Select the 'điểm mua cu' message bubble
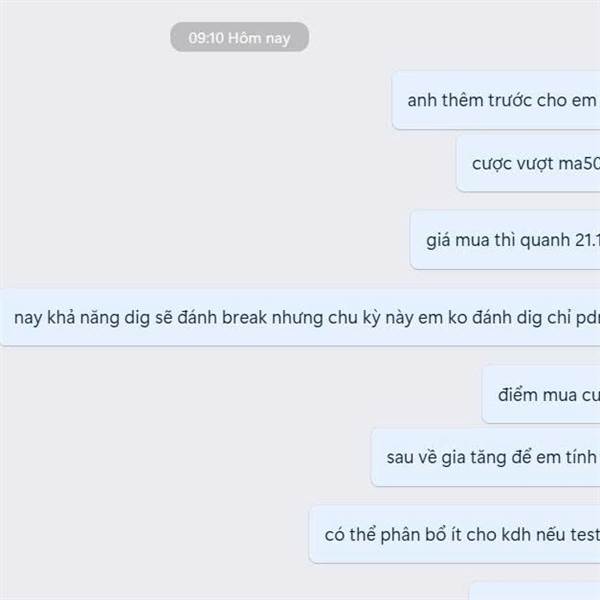The image size is (600, 600). point(541,395)
